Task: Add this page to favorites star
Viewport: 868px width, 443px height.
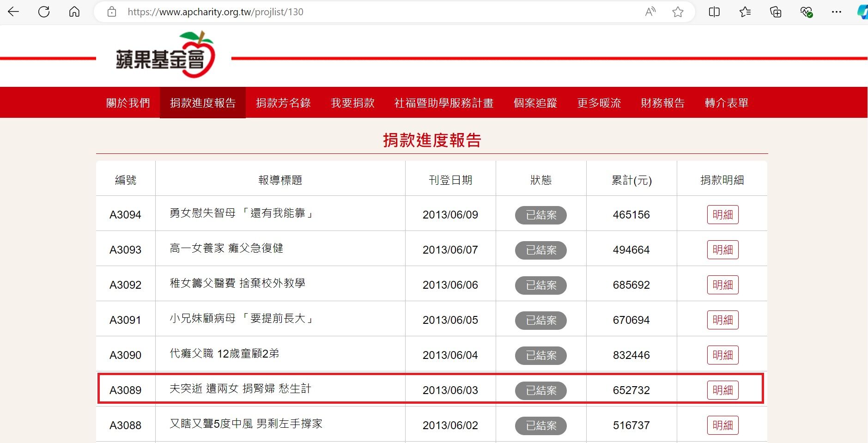Action: 678,12
